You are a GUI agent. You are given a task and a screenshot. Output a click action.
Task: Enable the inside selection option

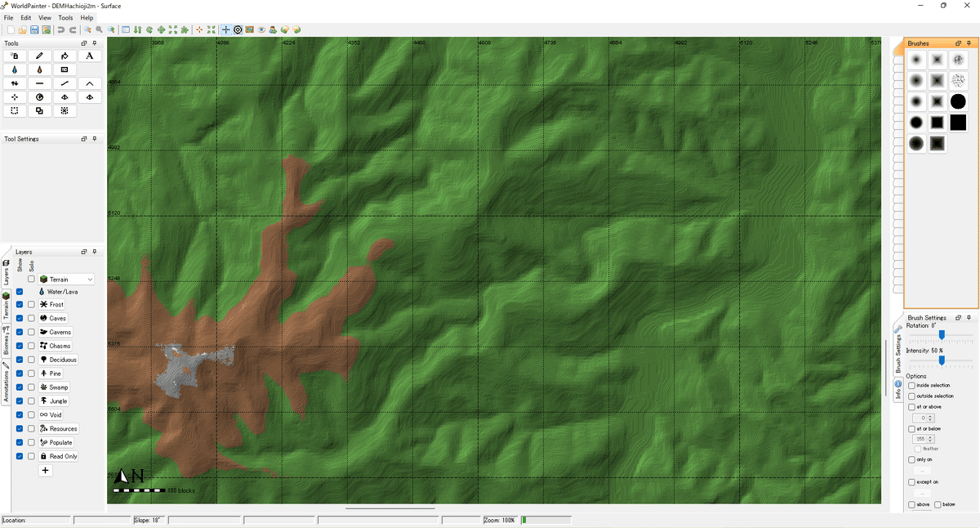(x=912, y=385)
